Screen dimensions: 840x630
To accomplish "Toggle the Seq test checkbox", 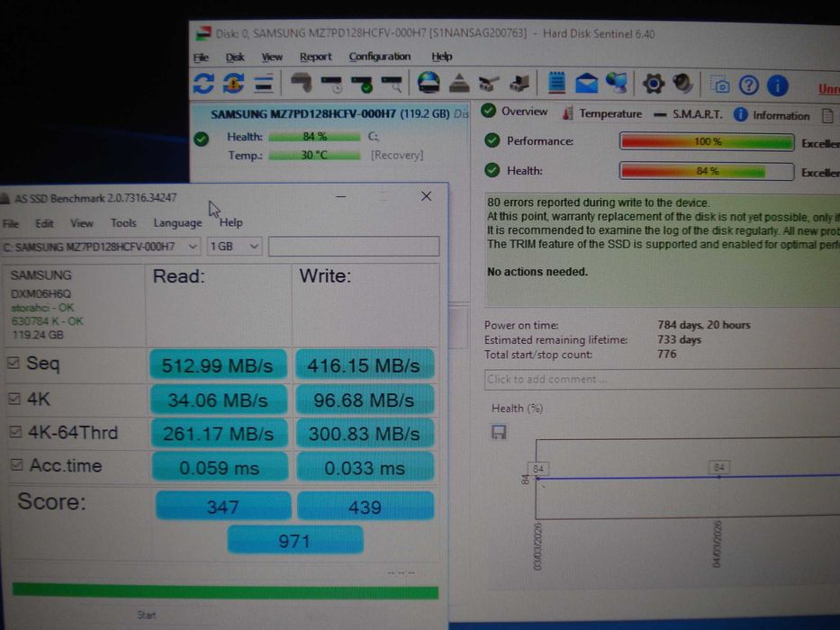I will [x=14, y=364].
